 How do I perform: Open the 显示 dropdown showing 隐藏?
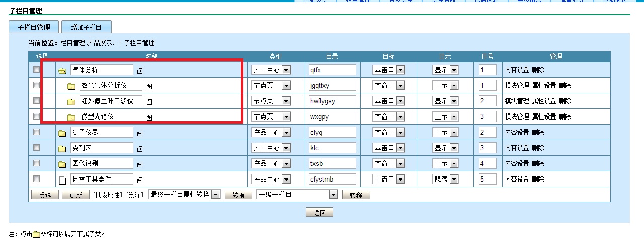click(x=453, y=179)
